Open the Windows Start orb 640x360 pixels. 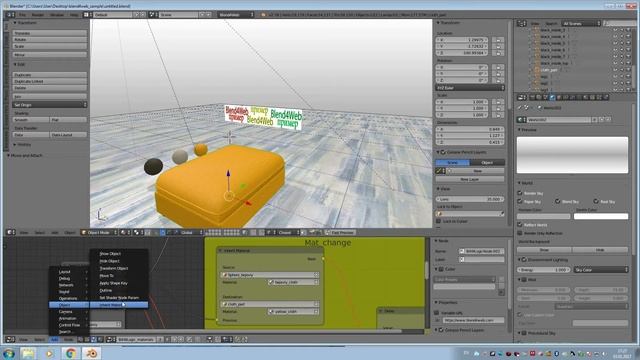(x=9, y=353)
